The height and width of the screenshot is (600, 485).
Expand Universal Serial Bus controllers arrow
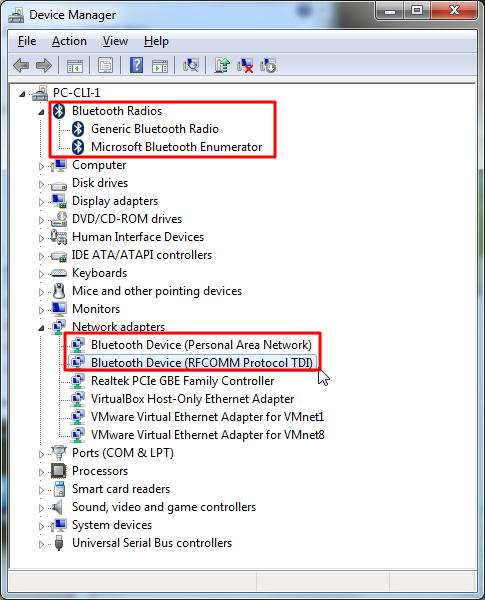41,544
